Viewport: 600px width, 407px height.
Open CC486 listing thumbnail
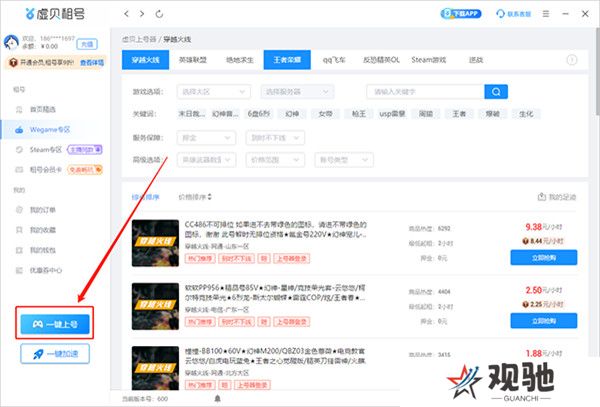click(155, 243)
